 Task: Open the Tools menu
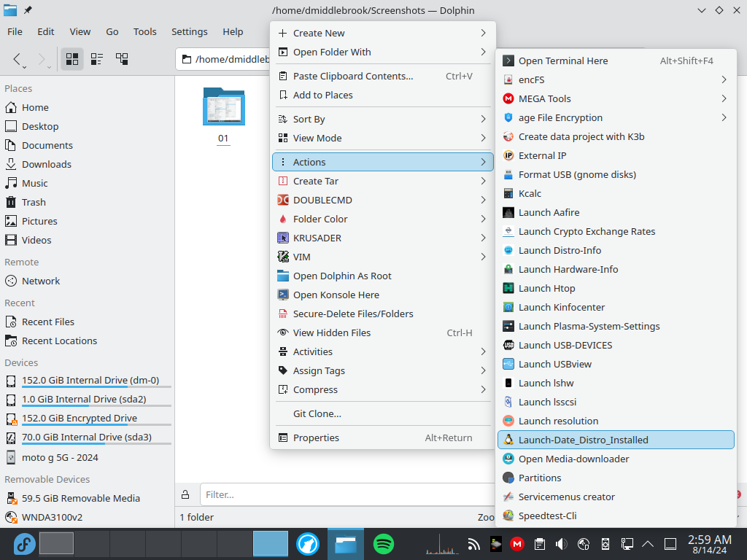pyautogui.click(x=145, y=31)
